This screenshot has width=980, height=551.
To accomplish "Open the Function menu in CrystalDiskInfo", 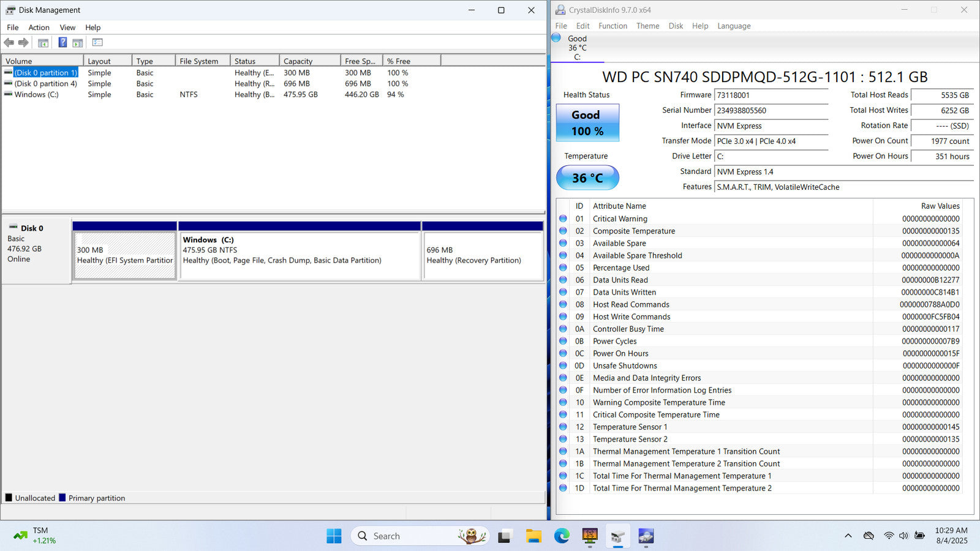I will [x=612, y=26].
